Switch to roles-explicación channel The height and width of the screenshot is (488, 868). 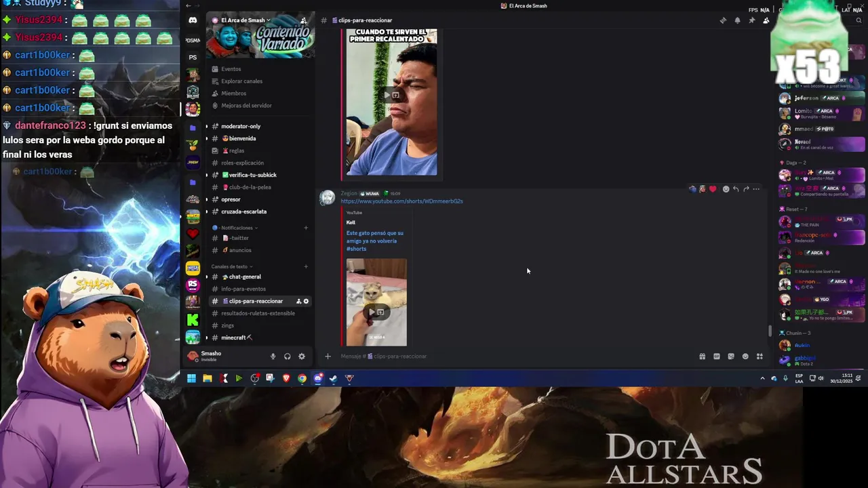coord(260,163)
